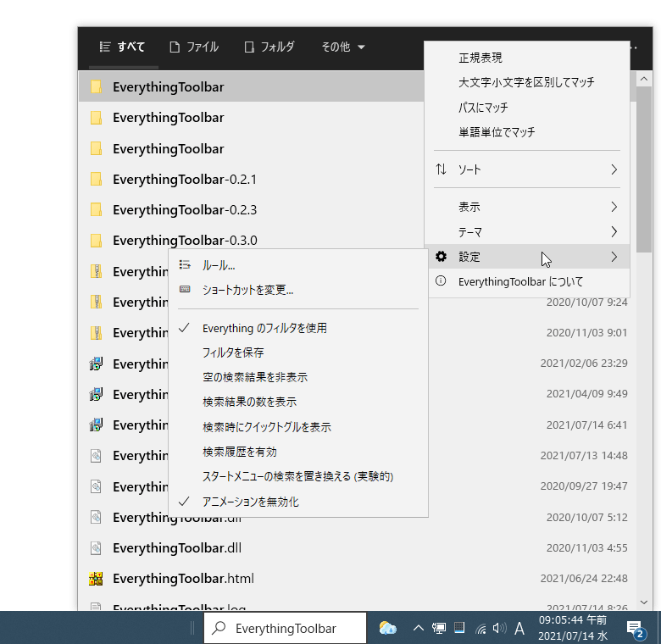Screen dimensions: 661x644
Task: Click the list icon on すべて tab
Action: pos(104,47)
